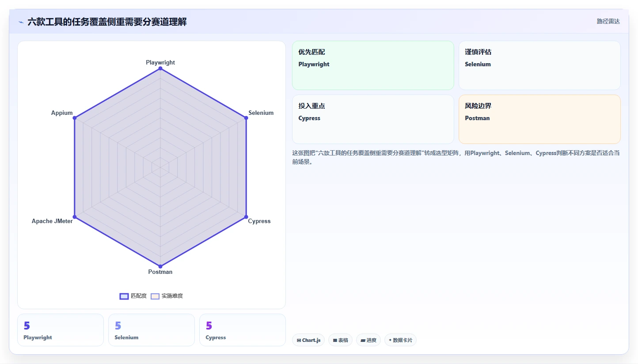Toggle the 匹配度 legend swatch
This screenshot has width=638, height=364.
click(x=124, y=296)
